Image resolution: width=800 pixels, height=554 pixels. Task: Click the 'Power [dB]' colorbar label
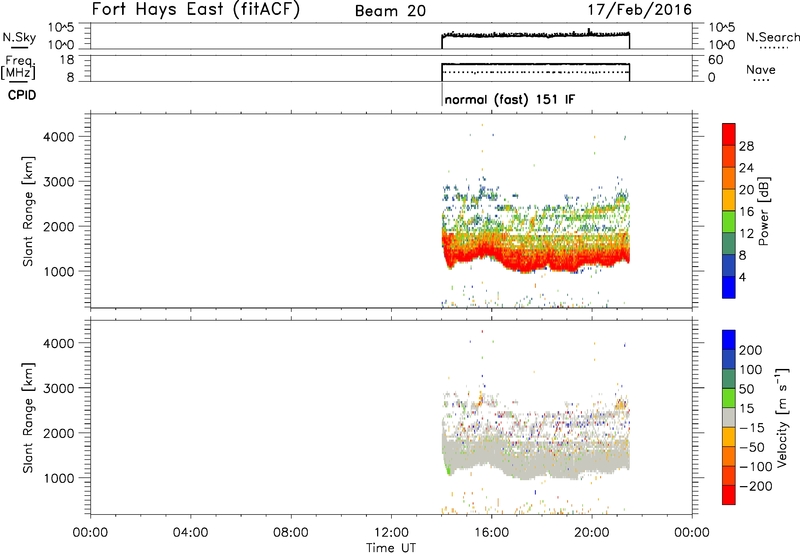click(763, 211)
